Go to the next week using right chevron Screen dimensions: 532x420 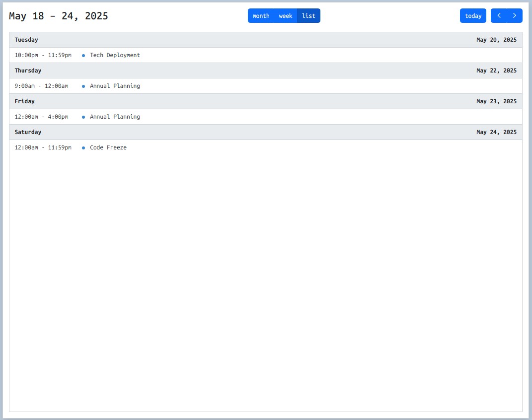pyautogui.click(x=515, y=16)
